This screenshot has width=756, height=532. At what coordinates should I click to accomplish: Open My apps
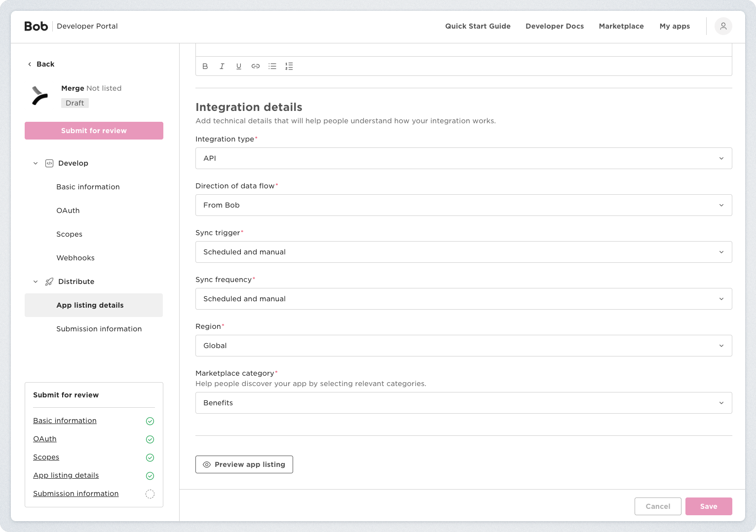pyautogui.click(x=675, y=26)
